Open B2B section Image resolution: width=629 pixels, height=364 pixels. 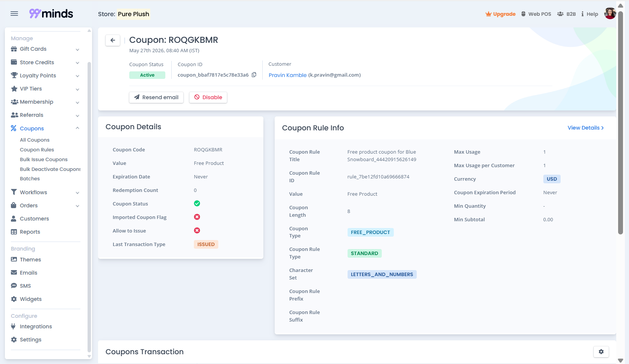coord(566,14)
